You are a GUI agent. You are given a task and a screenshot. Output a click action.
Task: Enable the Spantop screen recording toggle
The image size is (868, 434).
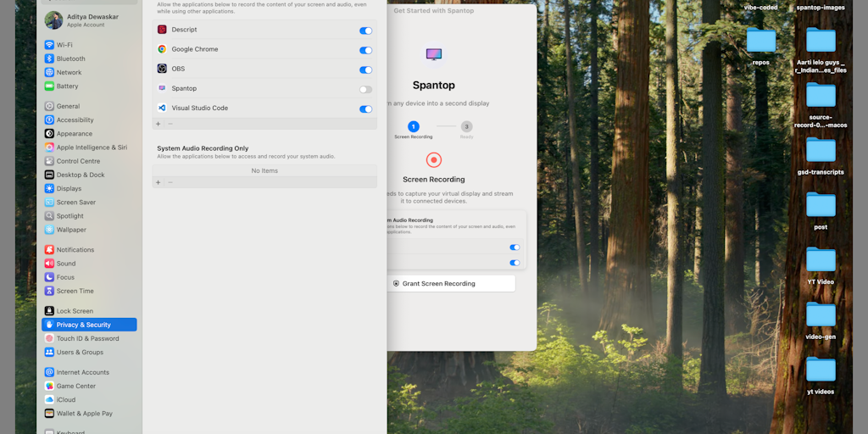[x=365, y=90]
